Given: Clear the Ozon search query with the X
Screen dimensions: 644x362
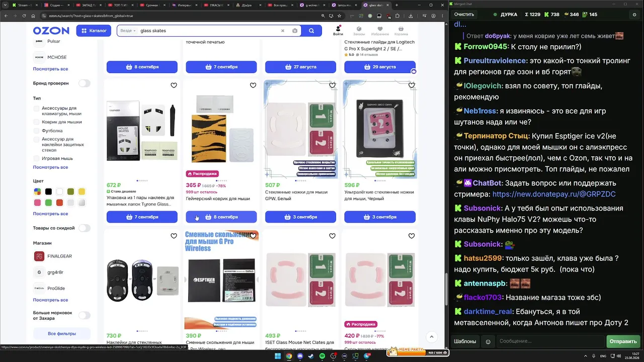Looking at the screenshot, I should click(283, 31).
